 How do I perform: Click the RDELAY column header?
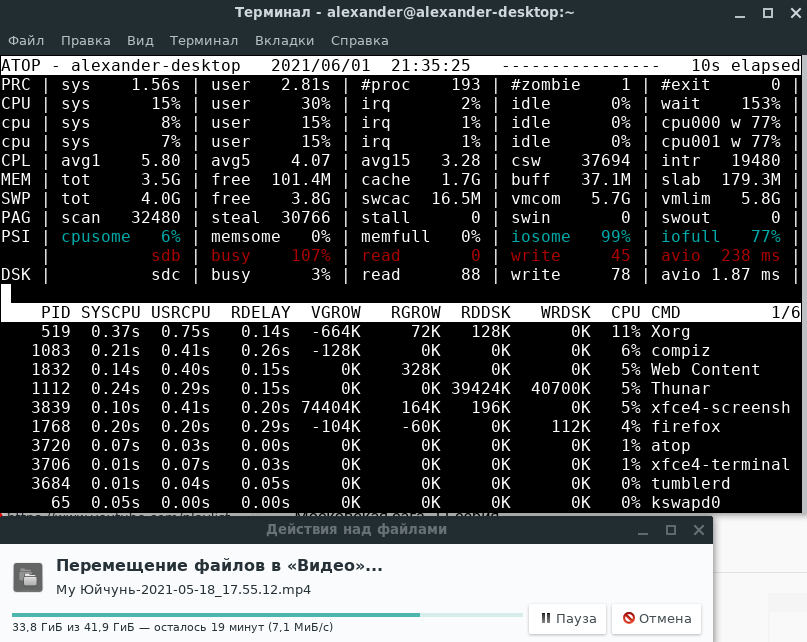click(260, 313)
